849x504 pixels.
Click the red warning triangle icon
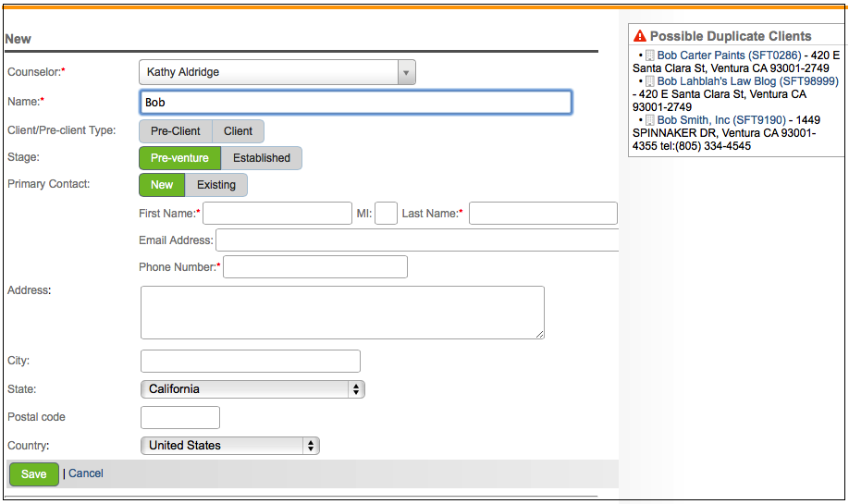[x=640, y=37]
